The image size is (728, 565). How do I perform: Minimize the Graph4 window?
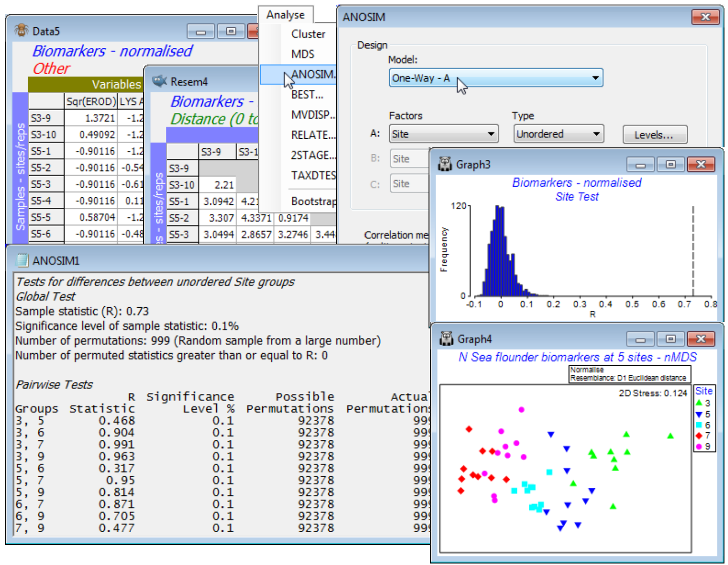640,339
